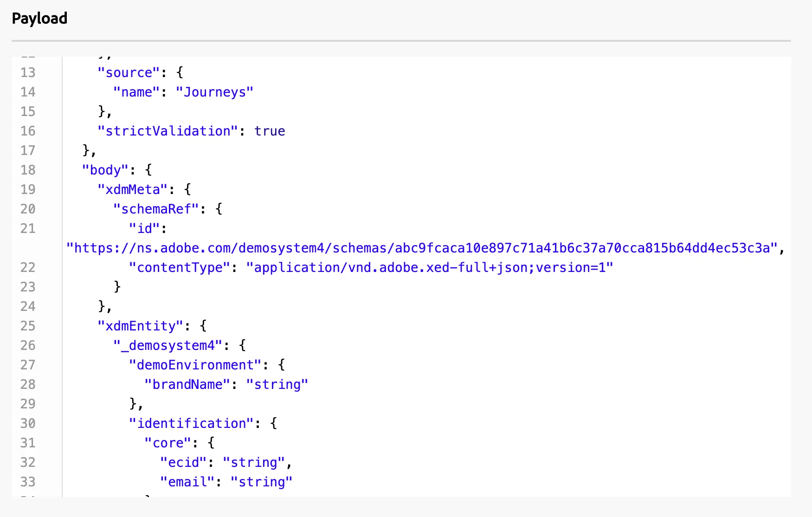Click the true value on line 16
The image size is (812, 517).
pyautogui.click(x=270, y=131)
